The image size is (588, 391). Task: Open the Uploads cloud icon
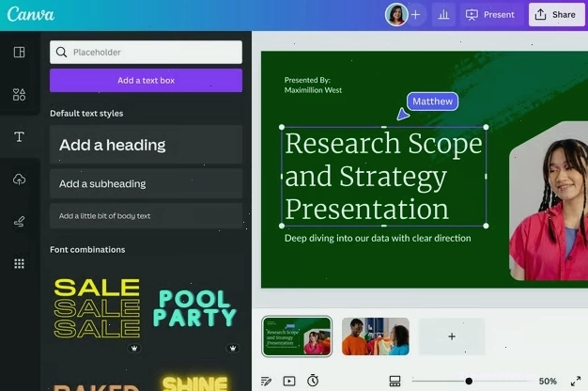click(19, 179)
